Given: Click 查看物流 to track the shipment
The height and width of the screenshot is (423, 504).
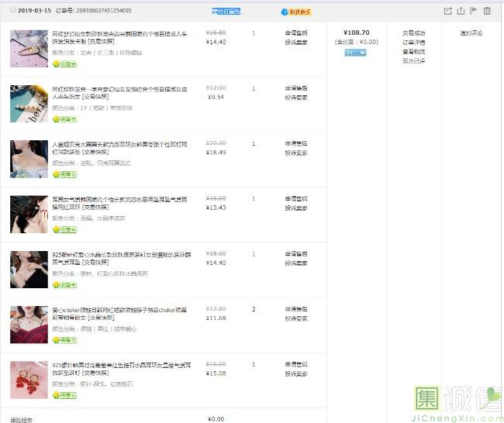Looking at the screenshot, I should tap(413, 52).
